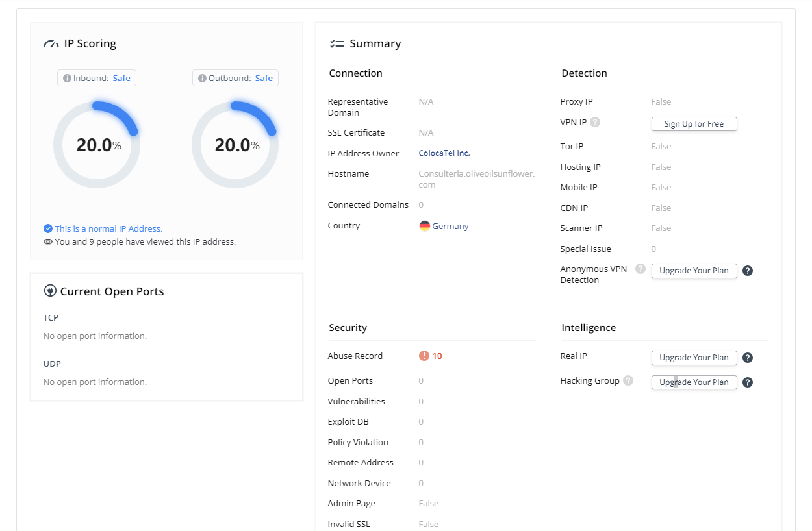The image size is (812, 531).
Task: Open the Germany country link
Action: [x=450, y=226]
